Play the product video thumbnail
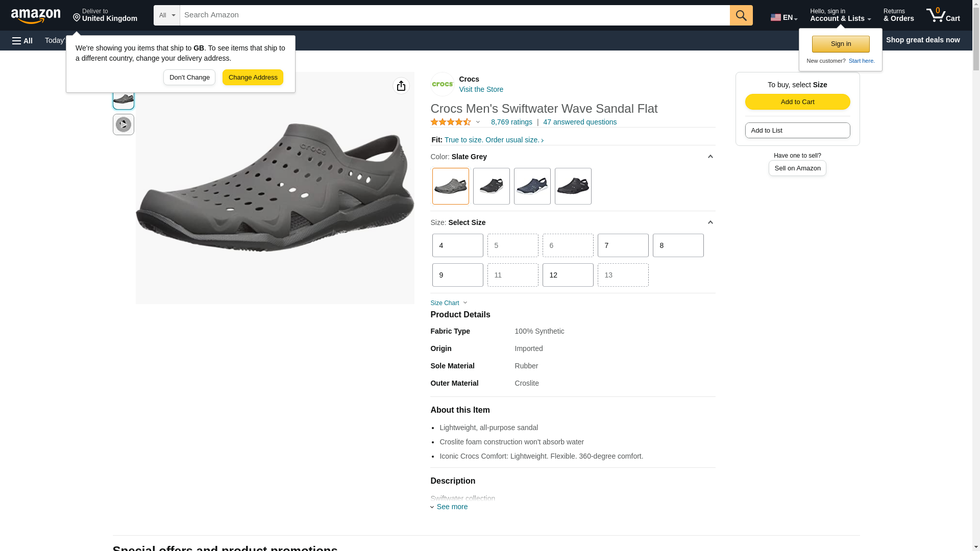Viewport: 980px width, 551px height. [124, 124]
